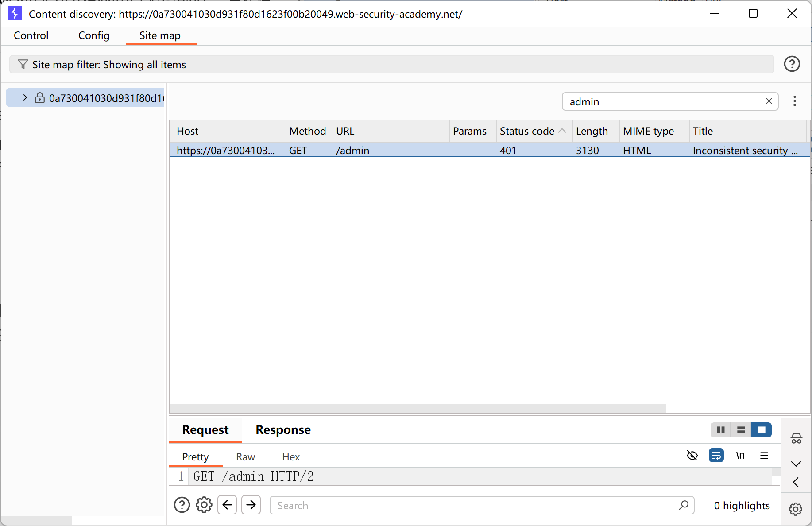The width and height of the screenshot is (812, 526).
Task: Open the three-dot options menu by the search box
Action: pos(795,101)
